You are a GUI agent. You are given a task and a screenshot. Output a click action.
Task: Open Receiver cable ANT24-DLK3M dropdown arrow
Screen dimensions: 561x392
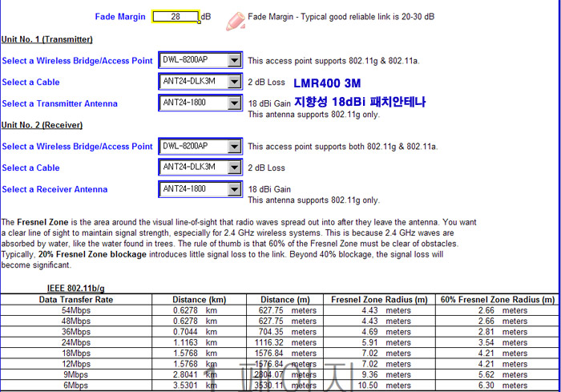(x=234, y=168)
